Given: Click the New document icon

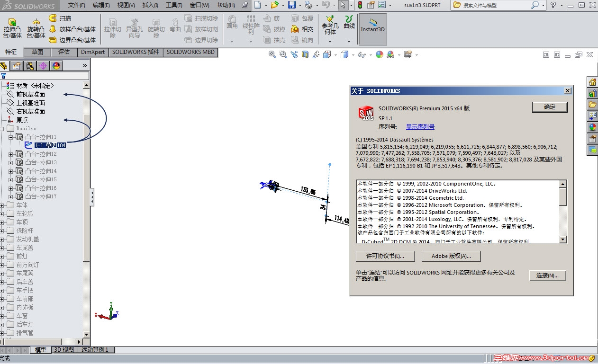Looking at the screenshot, I should (257, 5).
